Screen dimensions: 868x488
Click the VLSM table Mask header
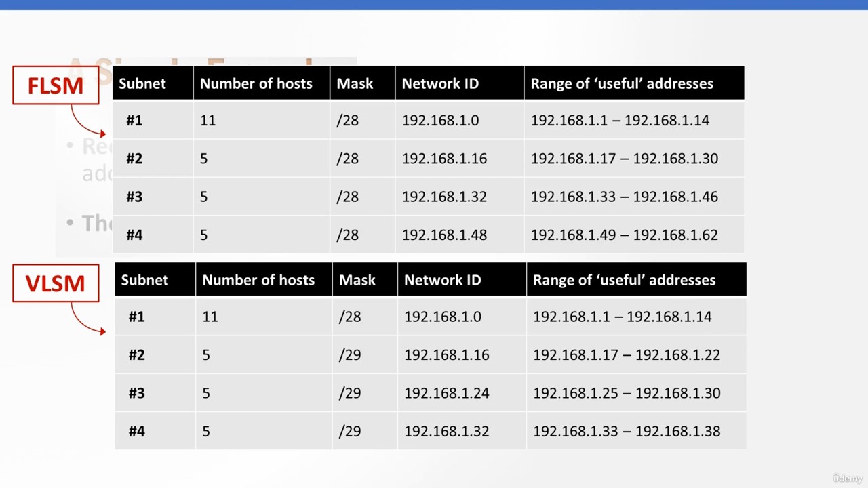point(357,280)
